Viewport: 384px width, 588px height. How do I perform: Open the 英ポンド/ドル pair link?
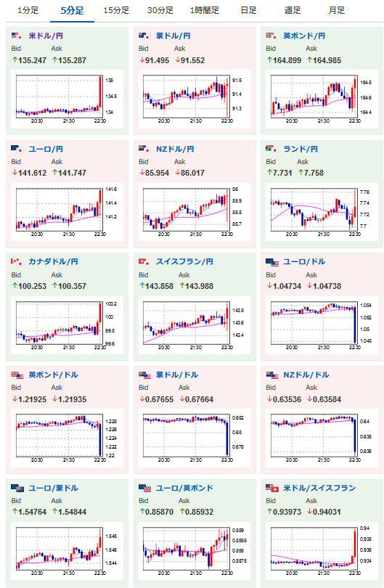(x=53, y=375)
